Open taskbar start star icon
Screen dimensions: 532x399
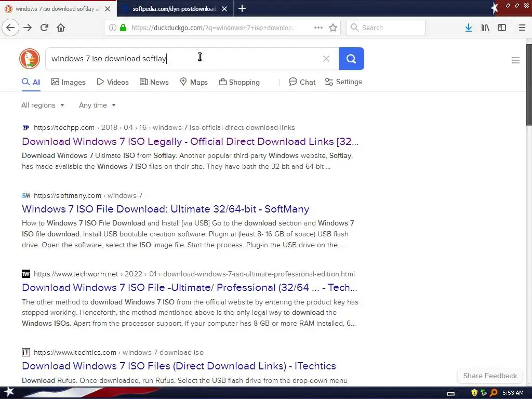point(9,392)
